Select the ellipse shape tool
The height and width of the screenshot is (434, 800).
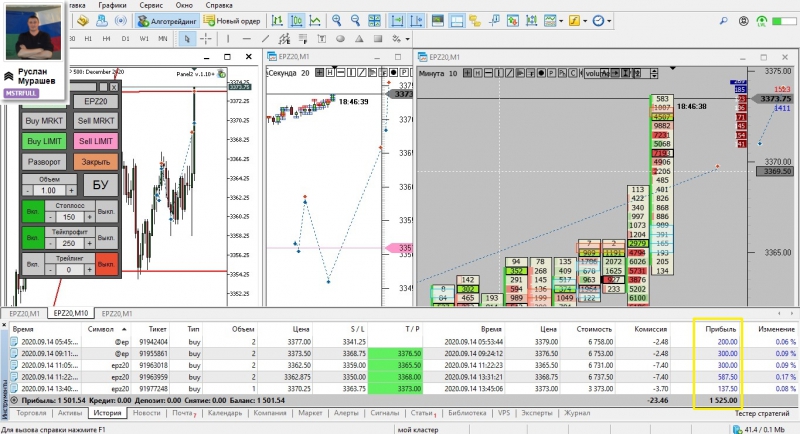click(340, 39)
